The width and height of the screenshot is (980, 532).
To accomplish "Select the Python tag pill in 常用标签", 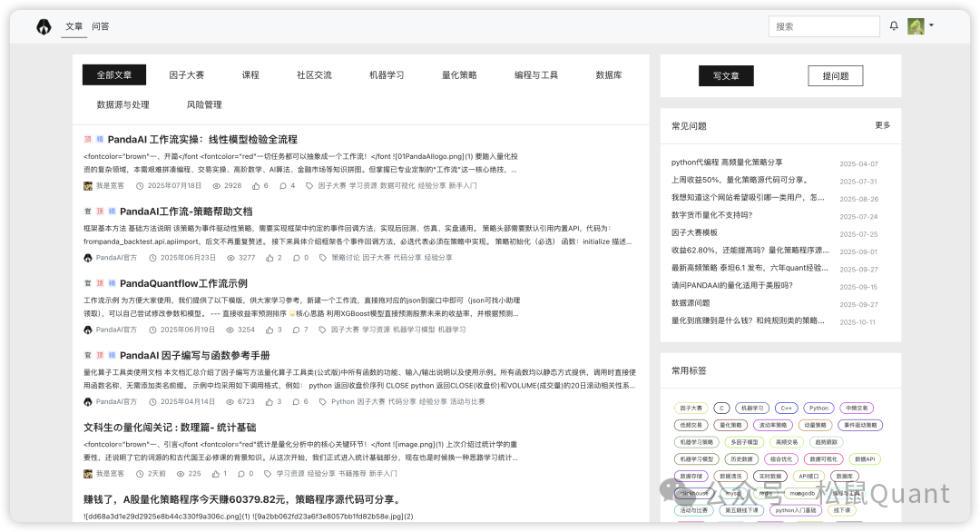I will coord(818,408).
